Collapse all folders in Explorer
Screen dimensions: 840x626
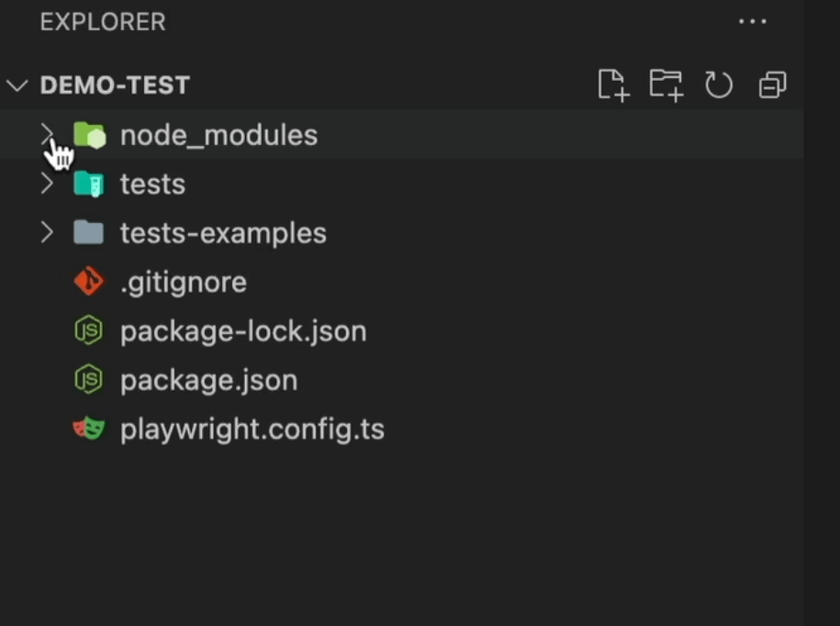point(772,85)
